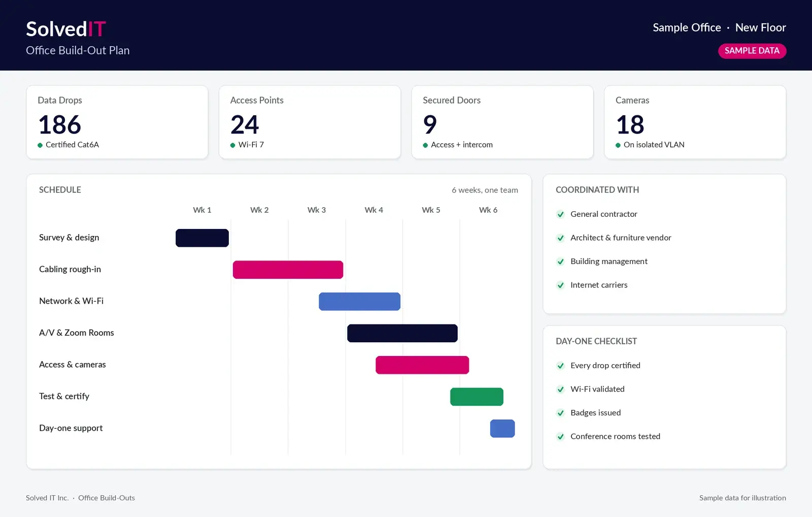Click the COORDINATED WITH heading
The image size is (812, 517).
pyautogui.click(x=597, y=190)
